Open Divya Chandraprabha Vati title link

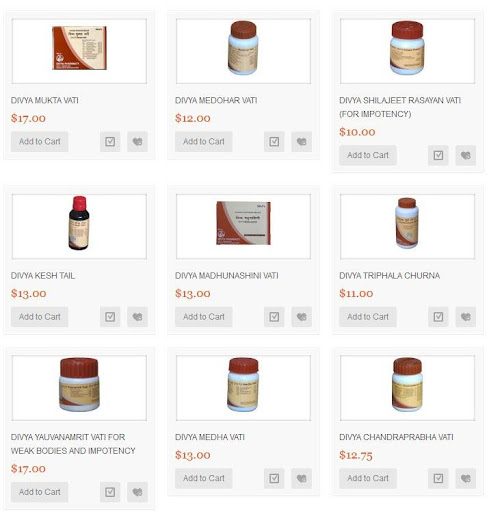pos(396,437)
